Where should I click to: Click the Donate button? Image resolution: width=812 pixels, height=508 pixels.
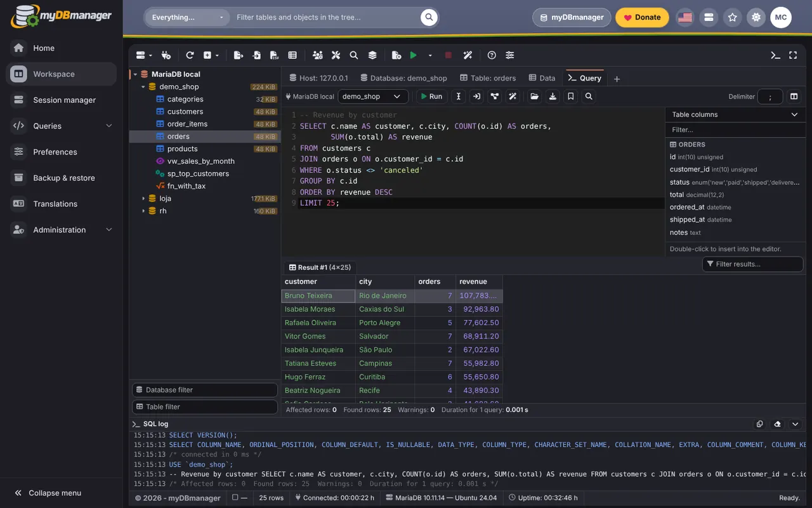pos(642,18)
